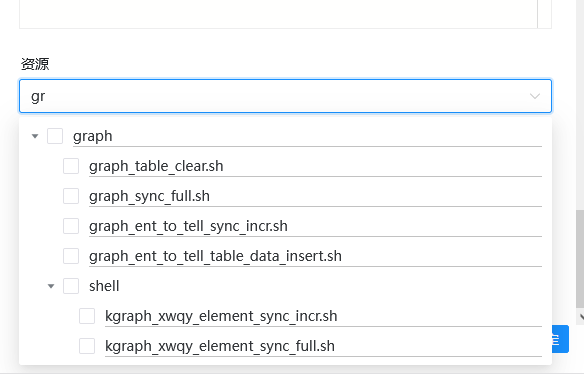Collapse the shell folder tree arrow
Viewport: 584px width, 377px height.
click(x=51, y=286)
